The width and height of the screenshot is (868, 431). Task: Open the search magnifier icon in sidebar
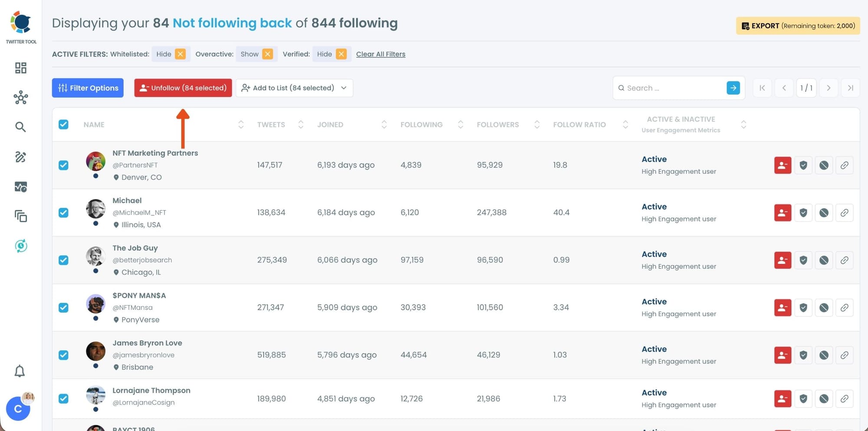(20, 127)
